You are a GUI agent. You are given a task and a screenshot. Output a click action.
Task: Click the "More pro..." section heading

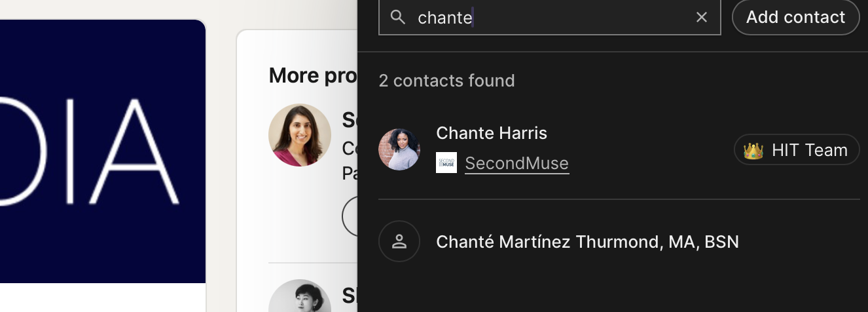[313, 76]
